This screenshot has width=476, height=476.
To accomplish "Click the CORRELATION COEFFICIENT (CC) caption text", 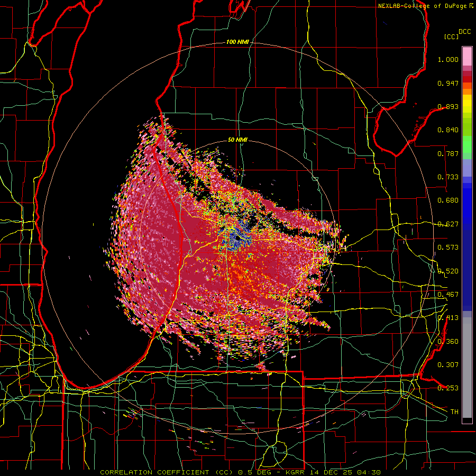I will coord(167,472).
